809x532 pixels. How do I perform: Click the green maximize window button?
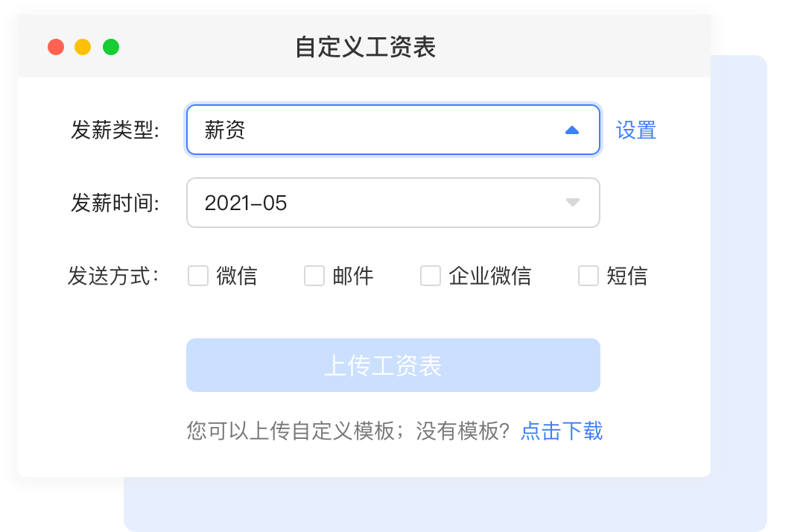click(x=111, y=47)
